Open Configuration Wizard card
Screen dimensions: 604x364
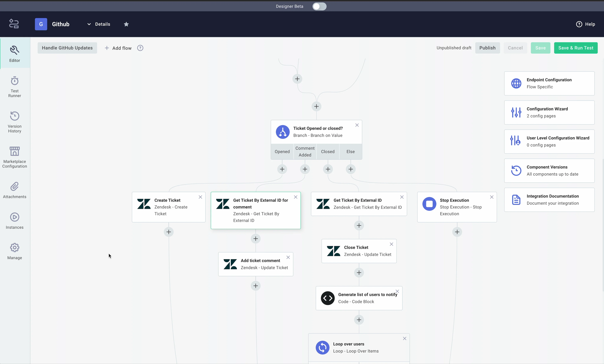pos(549,112)
